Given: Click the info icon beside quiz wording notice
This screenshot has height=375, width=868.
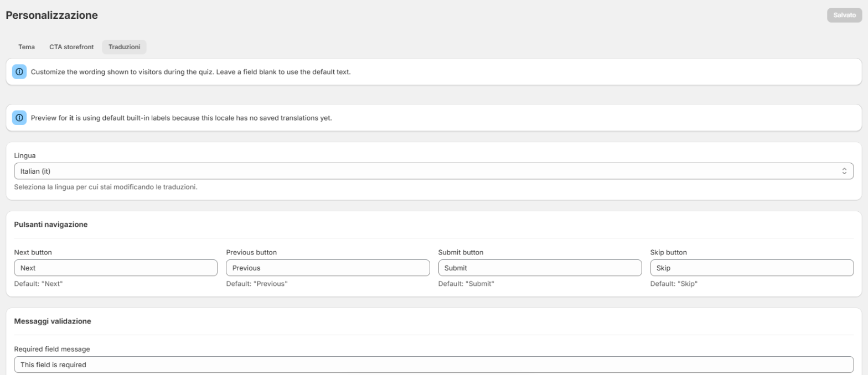Looking at the screenshot, I should coord(19,72).
